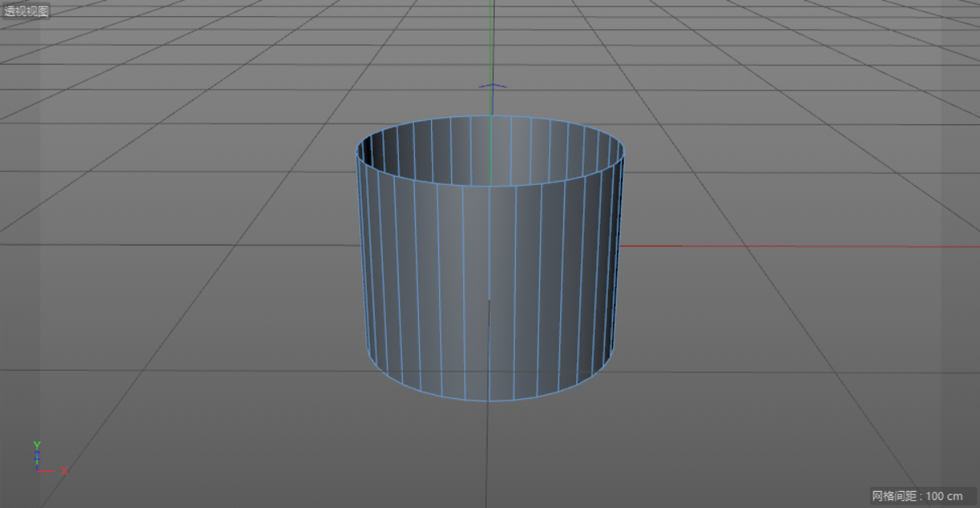
Task: Click the horizontal red line of axis gizmo
Action: tap(48, 470)
